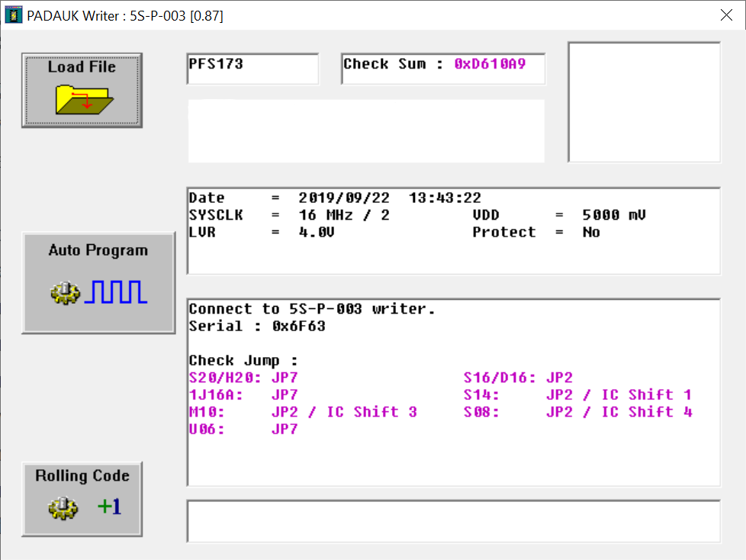Click the gear icon in Auto Program
Image resolution: width=746 pixels, height=560 pixels.
point(65,292)
